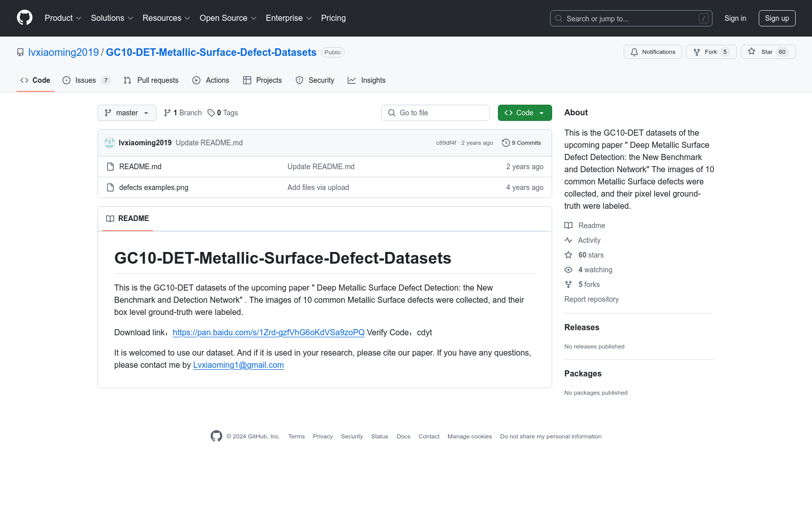Click Manage cookies in the footer

[470, 436]
